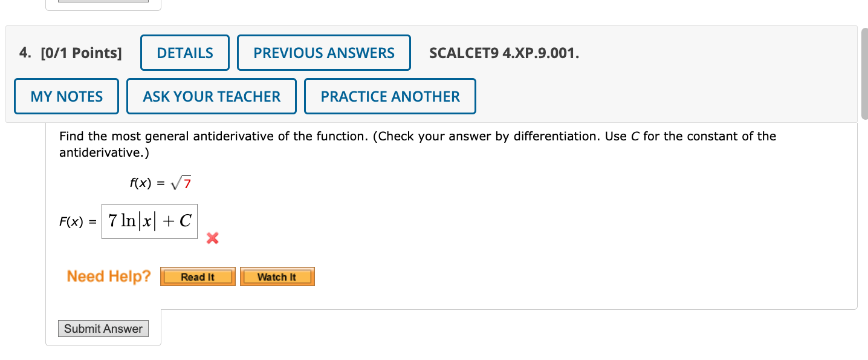Click ASK YOUR TEACHER for help
This screenshot has width=868, height=360.
pos(211,96)
